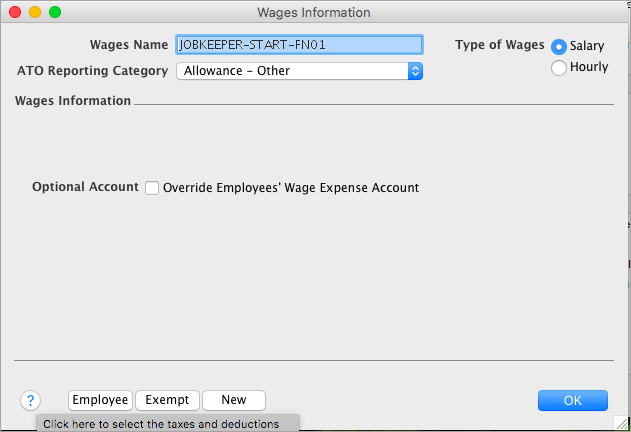Close the Wages Information window

pos(13,12)
